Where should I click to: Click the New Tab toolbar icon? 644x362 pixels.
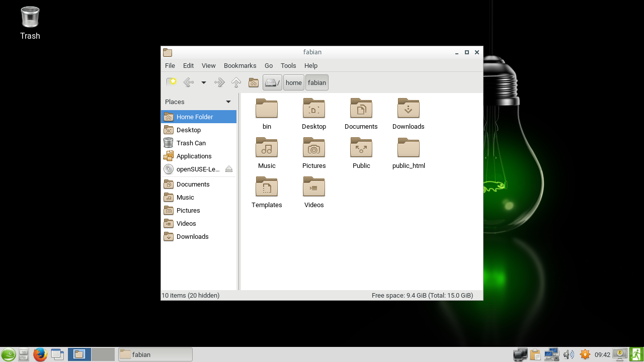(x=172, y=82)
